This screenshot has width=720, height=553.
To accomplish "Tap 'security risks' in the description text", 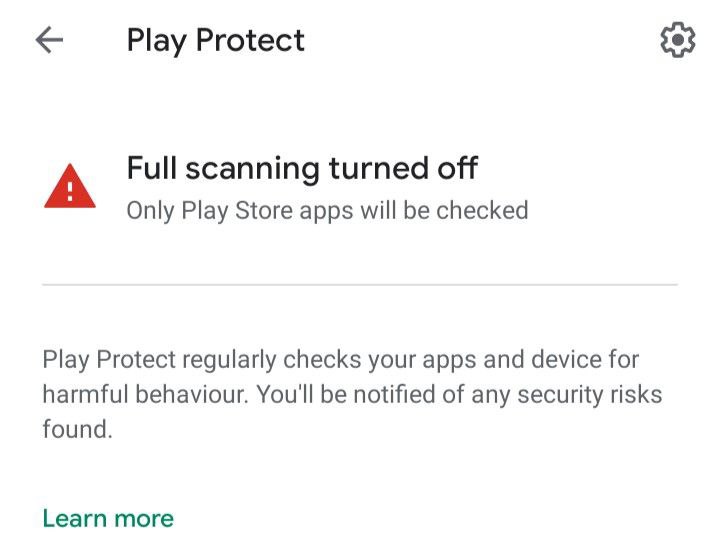I will 590,395.
